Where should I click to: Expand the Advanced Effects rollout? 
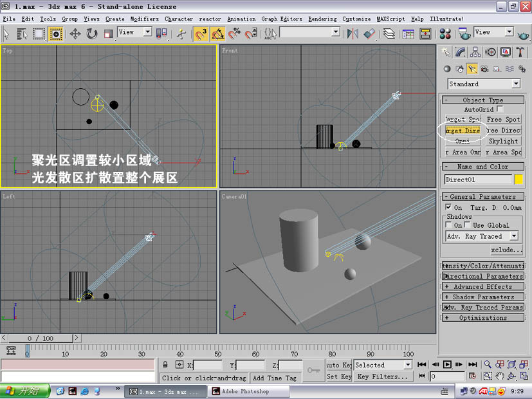pos(483,286)
